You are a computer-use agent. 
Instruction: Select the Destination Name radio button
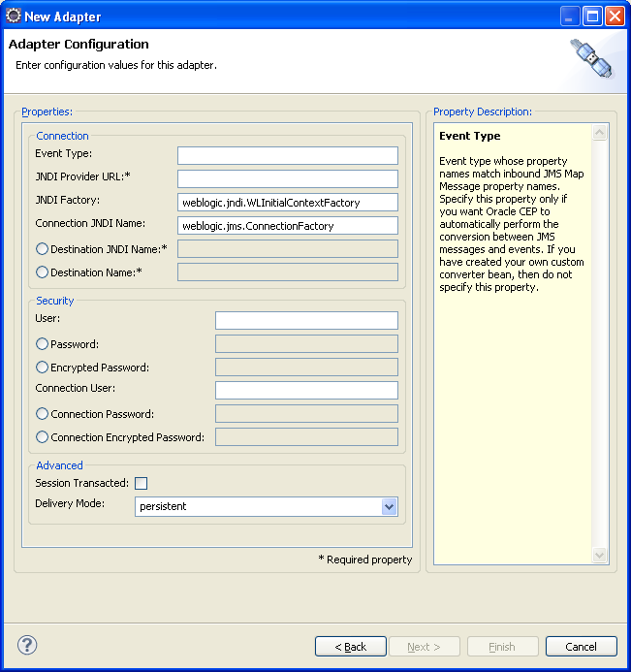[42, 272]
